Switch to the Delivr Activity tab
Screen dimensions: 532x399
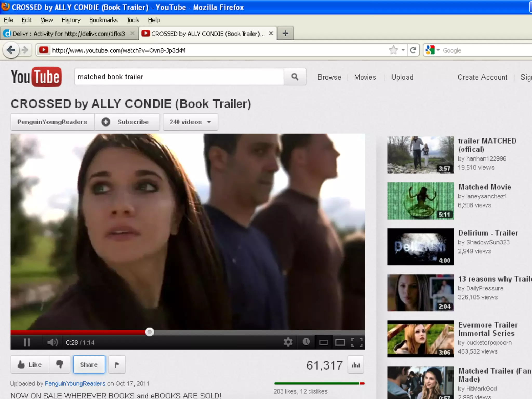(x=69, y=34)
